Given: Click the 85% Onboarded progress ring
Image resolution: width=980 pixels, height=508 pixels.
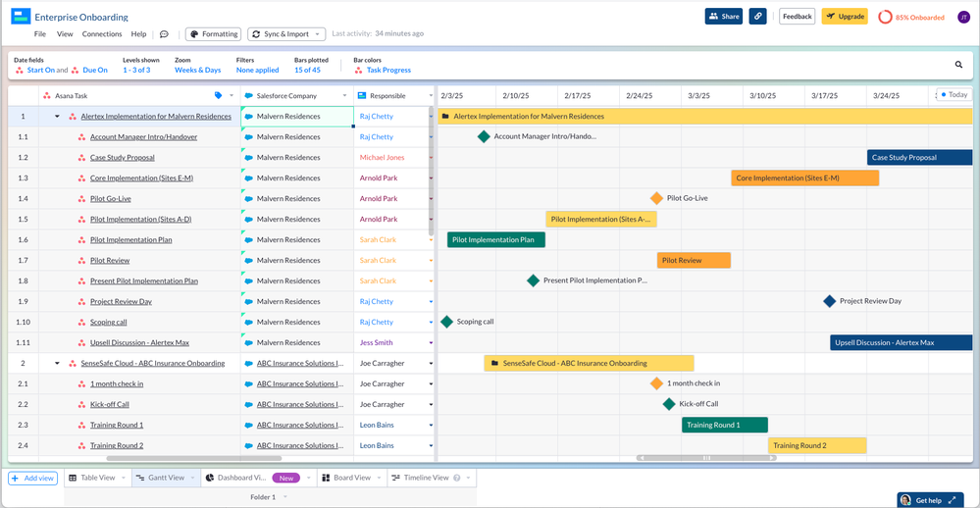Looking at the screenshot, I should (x=885, y=17).
